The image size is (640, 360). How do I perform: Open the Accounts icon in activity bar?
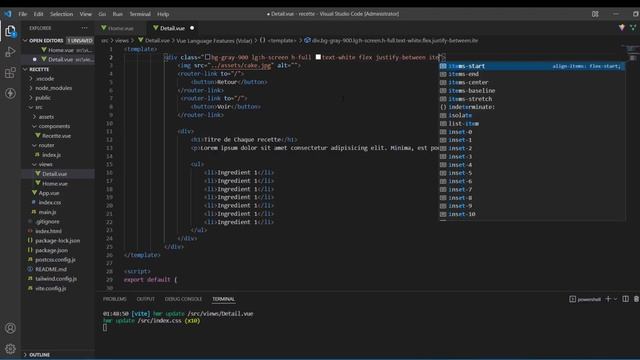[10, 328]
